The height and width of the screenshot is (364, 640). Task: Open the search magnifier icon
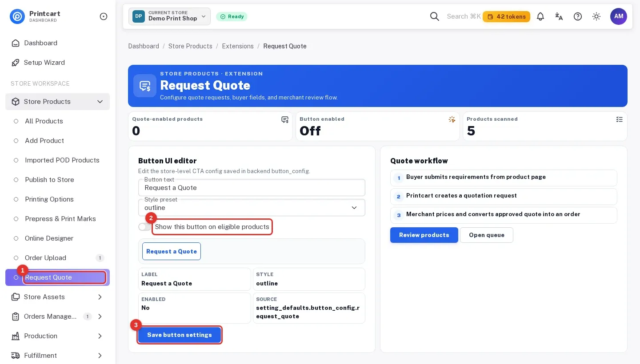pos(435,16)
